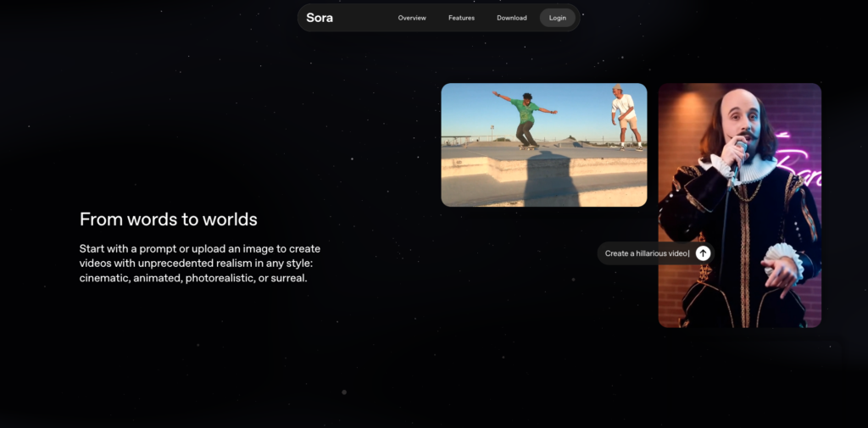Viewport: 868px width, 428px height.
Task: Click the description paragraph about prompts
Action: [x=199, y=263]
